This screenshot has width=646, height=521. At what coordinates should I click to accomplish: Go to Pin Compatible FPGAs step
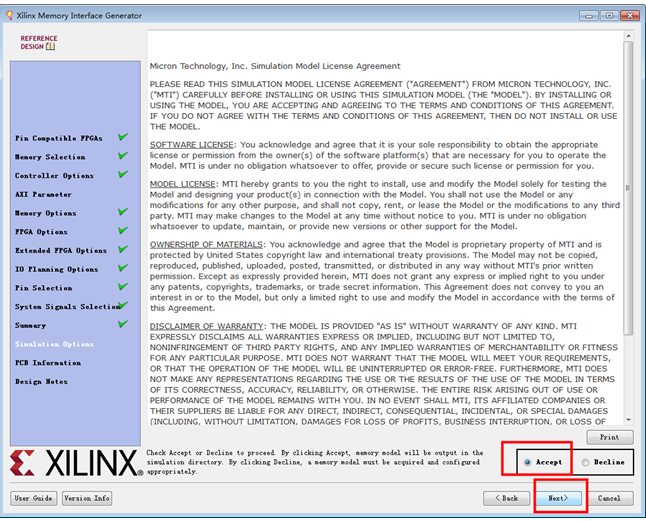(59, 138)
